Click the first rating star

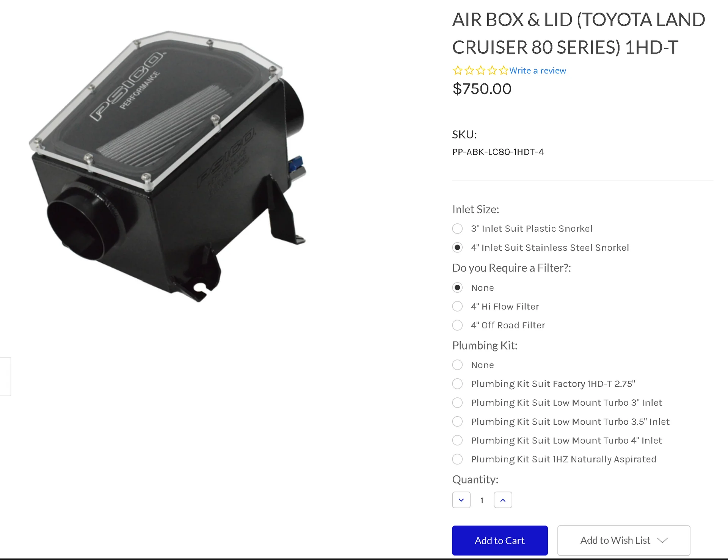[x=458, y=71]
